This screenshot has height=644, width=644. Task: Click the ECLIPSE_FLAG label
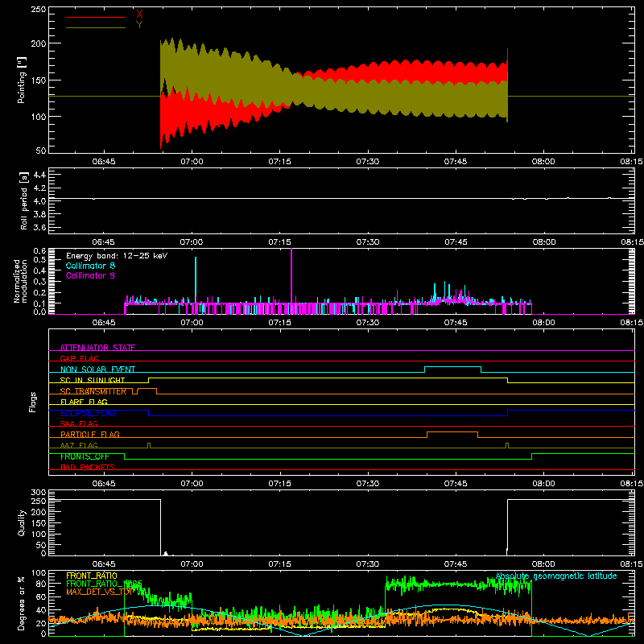pos(88,413)
